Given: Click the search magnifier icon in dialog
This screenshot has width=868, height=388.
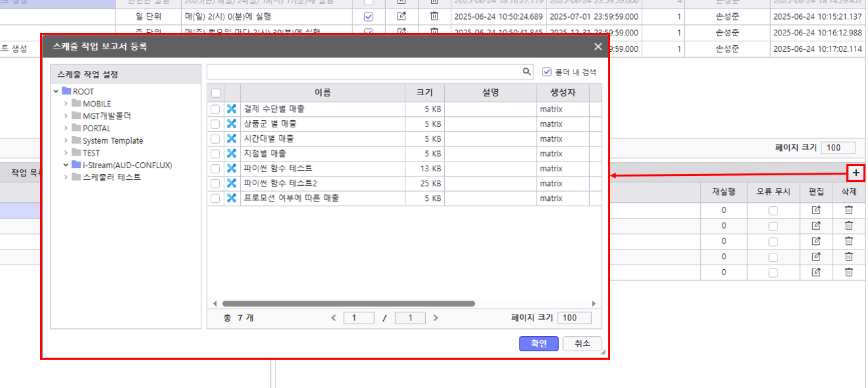Looking at the screenshot, I should pyautogui.click(x=527, y=72).
